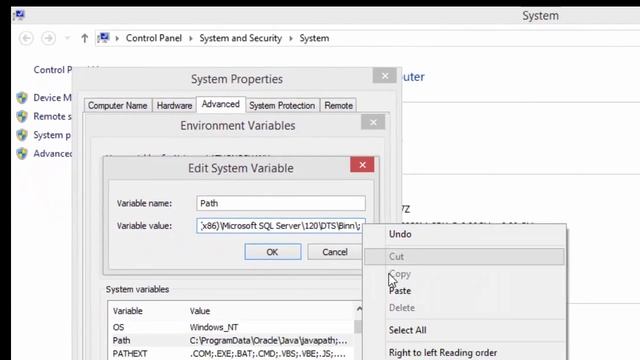Open Advanced system settings sidebar link
640x360 pixels.
(x=53, y=154)
